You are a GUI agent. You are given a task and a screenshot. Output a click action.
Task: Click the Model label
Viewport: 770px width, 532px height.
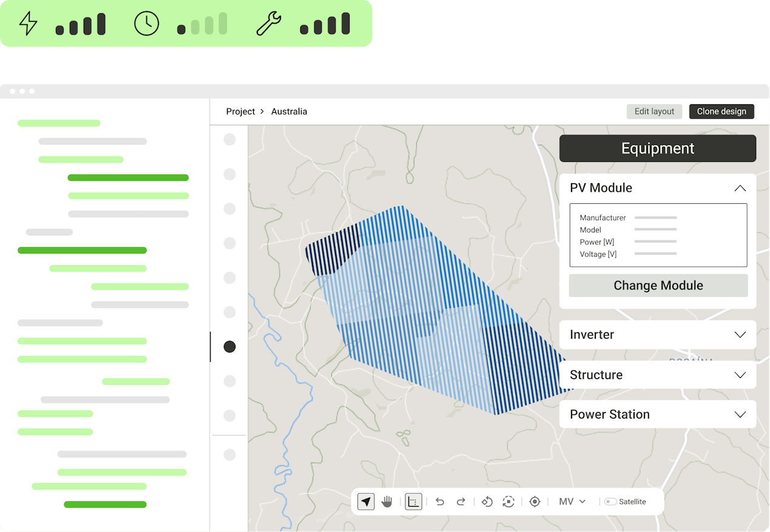(x=590, y=230)
